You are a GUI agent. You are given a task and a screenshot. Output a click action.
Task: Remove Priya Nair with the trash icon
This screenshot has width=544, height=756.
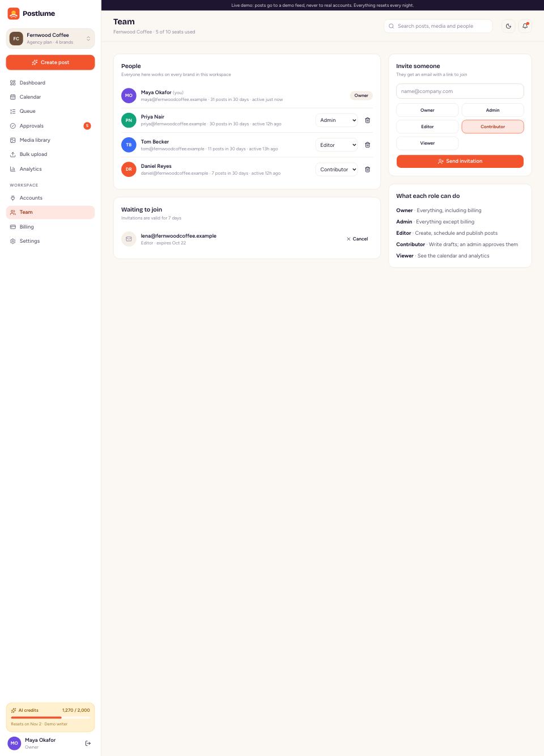(x=367, y=120)
